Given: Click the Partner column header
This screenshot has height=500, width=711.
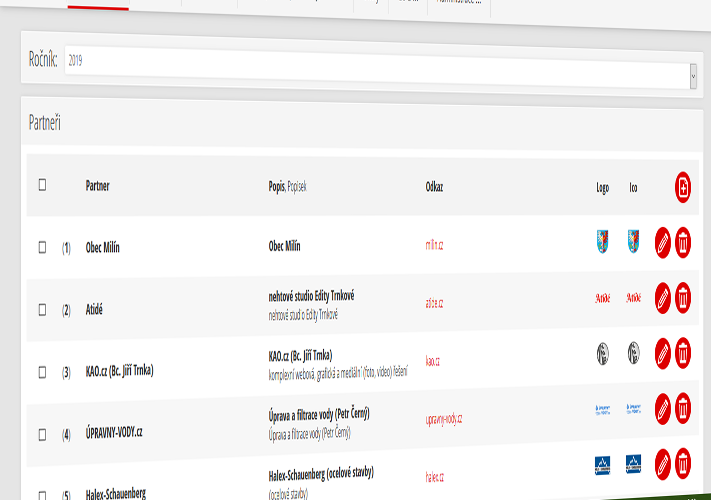Looking at the screenshot, I should coord(98,186).
